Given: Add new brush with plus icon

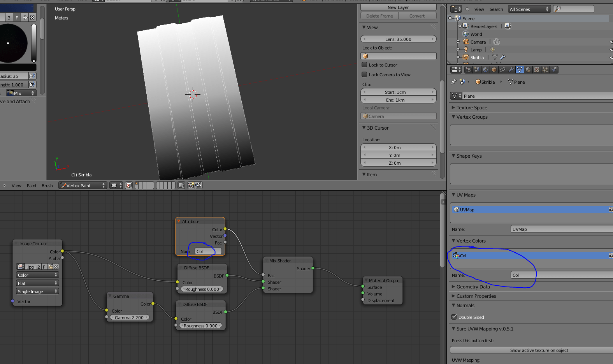Looking at the screenshot, I should pyautogui.click(x=25, y=18).
